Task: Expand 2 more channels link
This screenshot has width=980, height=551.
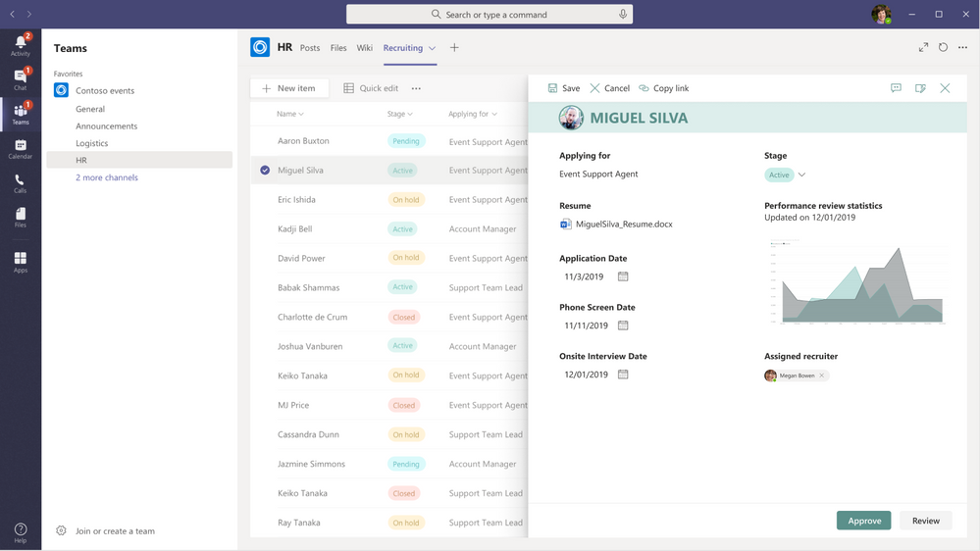Action: (x=107, y=177)
